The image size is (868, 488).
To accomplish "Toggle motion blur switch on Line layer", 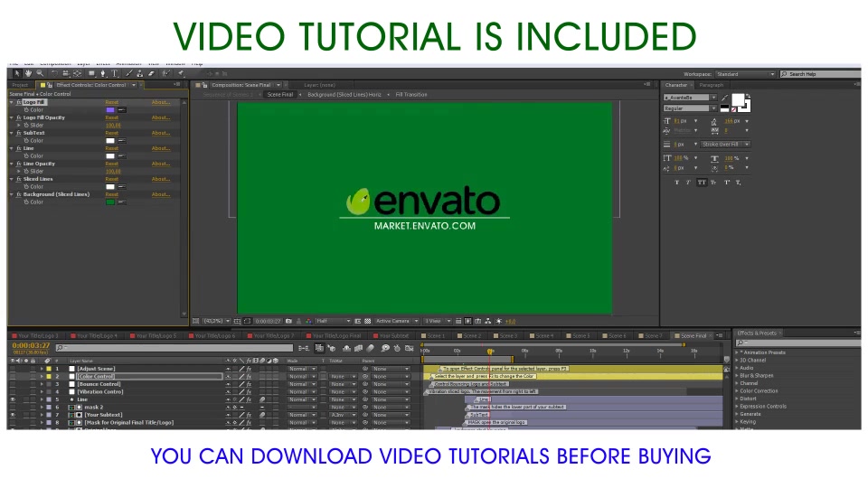I will click(262, 399).
